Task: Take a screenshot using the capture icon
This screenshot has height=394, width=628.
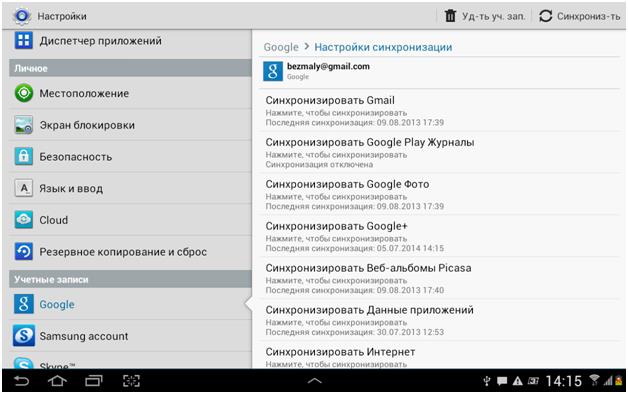Action: coord(131,381)
